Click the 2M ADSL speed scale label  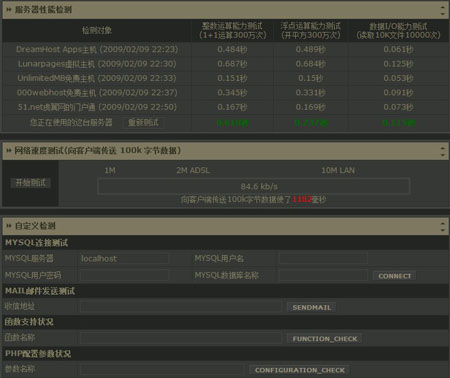193,171
